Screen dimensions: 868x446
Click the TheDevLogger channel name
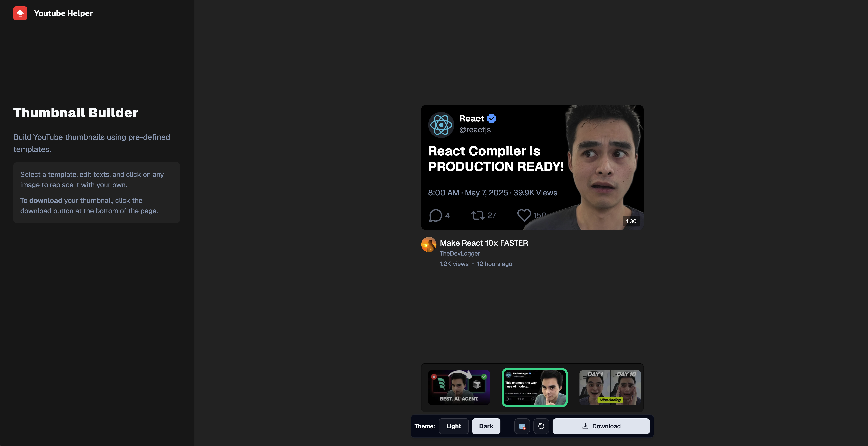(460, 254)
